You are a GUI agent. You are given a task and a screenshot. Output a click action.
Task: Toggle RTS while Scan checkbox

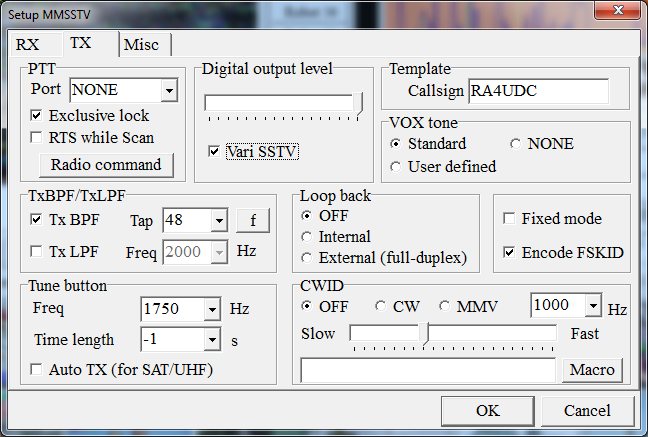[x=37, y=137]
